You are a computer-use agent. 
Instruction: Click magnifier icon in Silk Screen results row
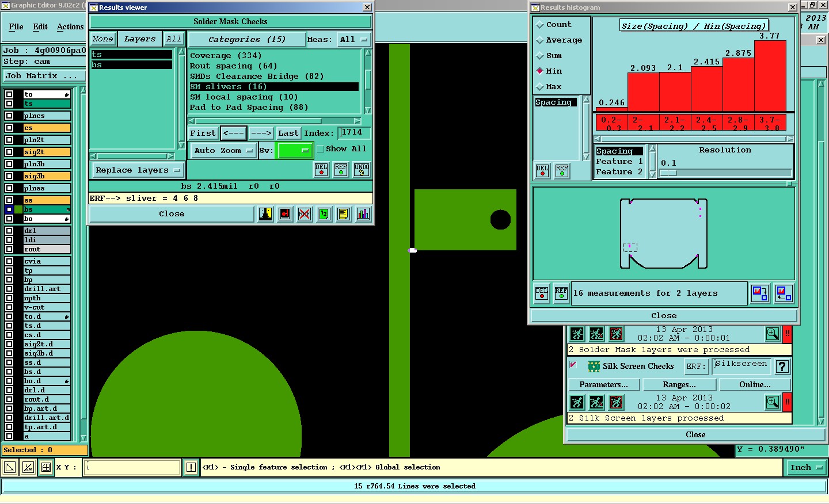pos(773,402)
